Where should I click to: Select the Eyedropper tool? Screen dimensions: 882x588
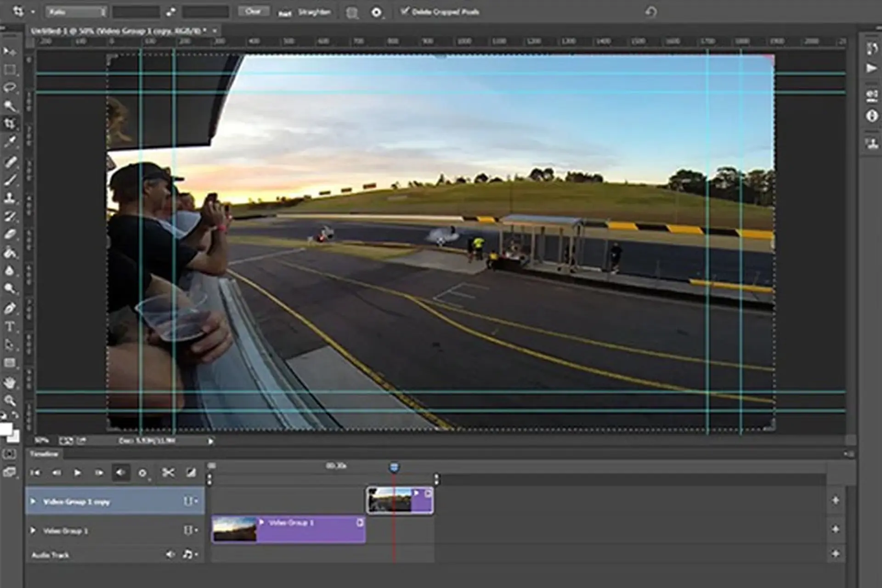tap(10, 142)
